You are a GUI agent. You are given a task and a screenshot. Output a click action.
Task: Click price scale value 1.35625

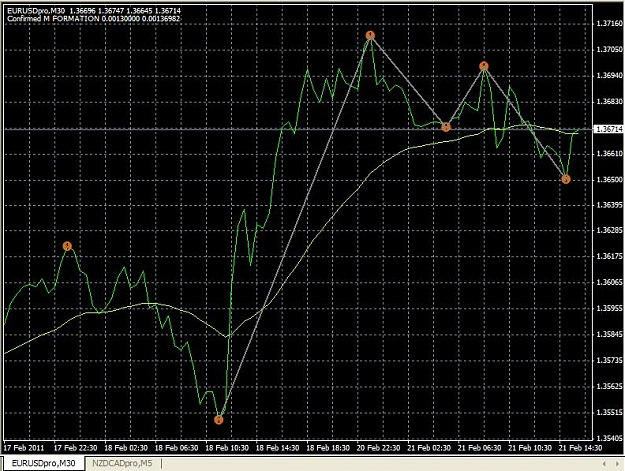(610, 386)
